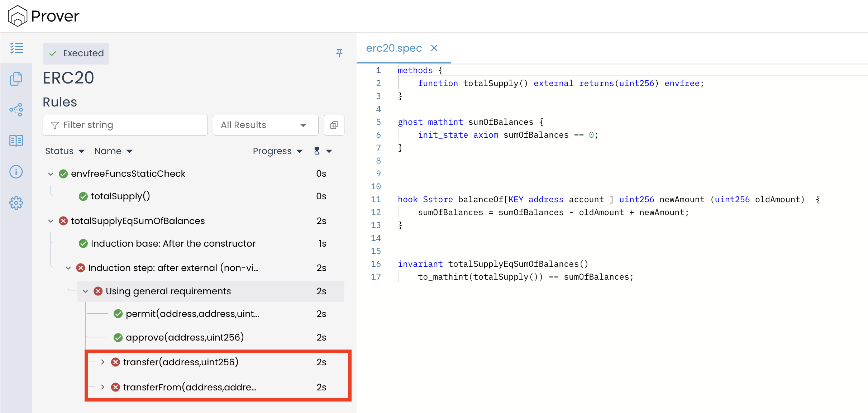Screen dimensions: 868x413
Task: Select the erc20.spec tab
Action: 394,48
